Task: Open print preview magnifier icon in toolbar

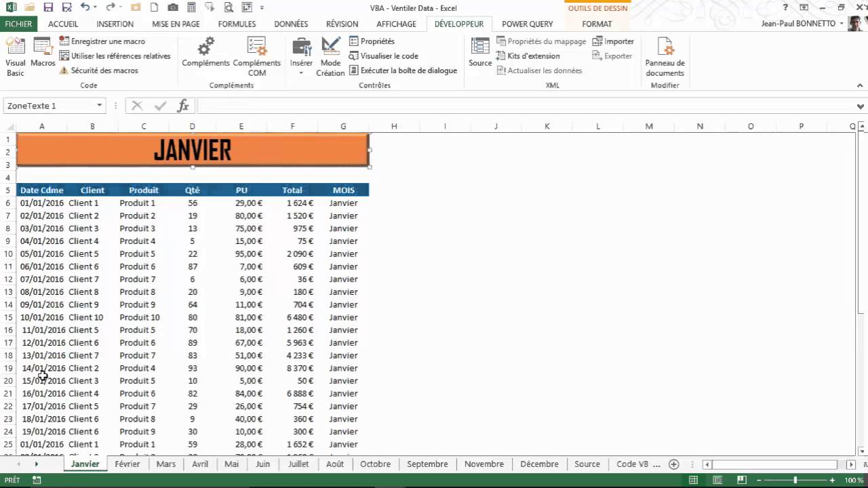Action: click(228, 7)
